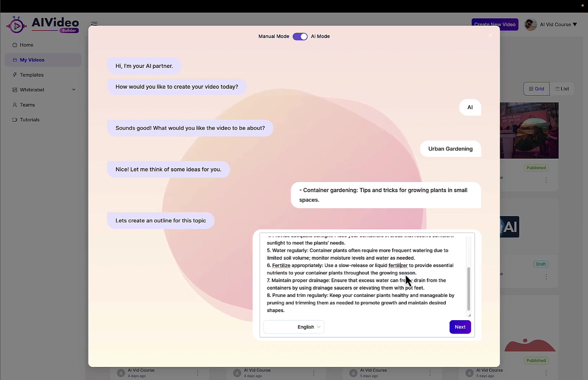Toggle the sidebar hamburger menu icon

(94, 24)
